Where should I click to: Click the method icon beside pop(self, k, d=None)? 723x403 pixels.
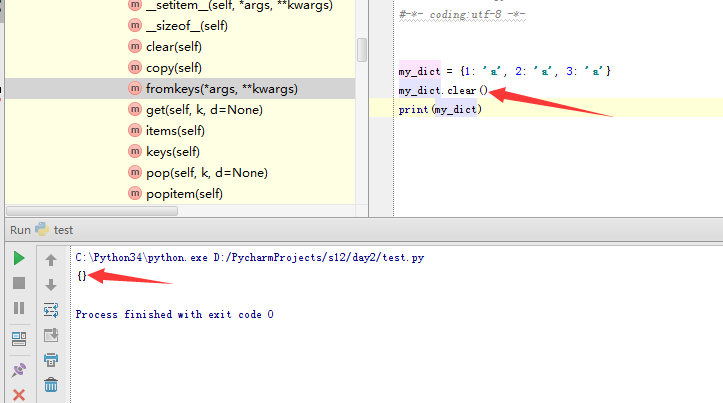coord(135,172)
